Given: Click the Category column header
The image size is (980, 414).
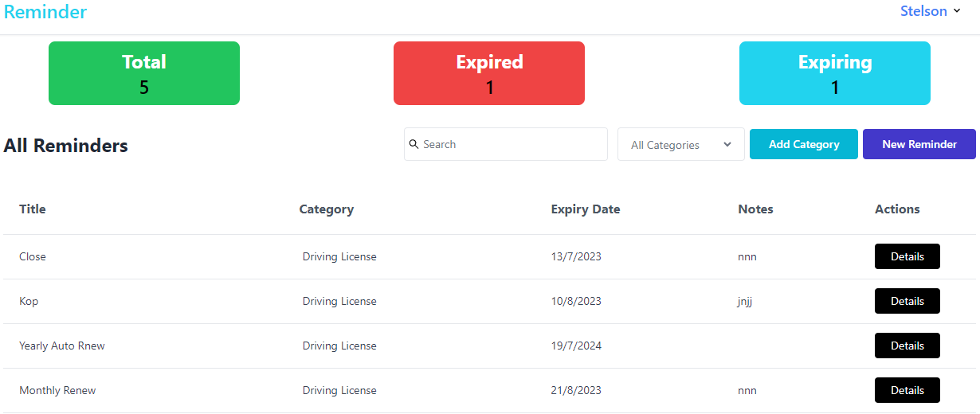Looking at the screenshot, I should coord(326,209).
